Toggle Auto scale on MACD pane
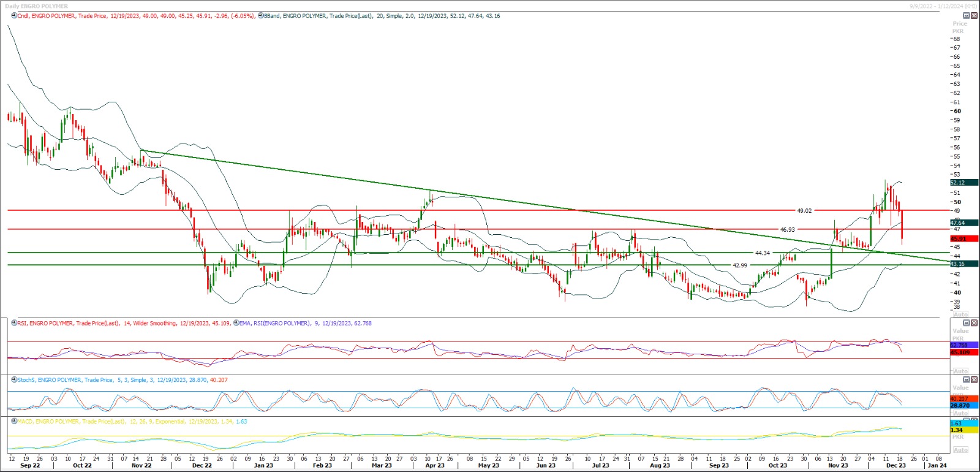This screenshot has width=980, height=472. 960,450
